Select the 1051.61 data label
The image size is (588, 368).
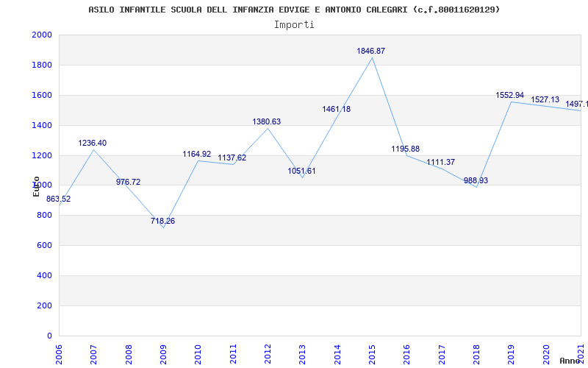[301, 171]
